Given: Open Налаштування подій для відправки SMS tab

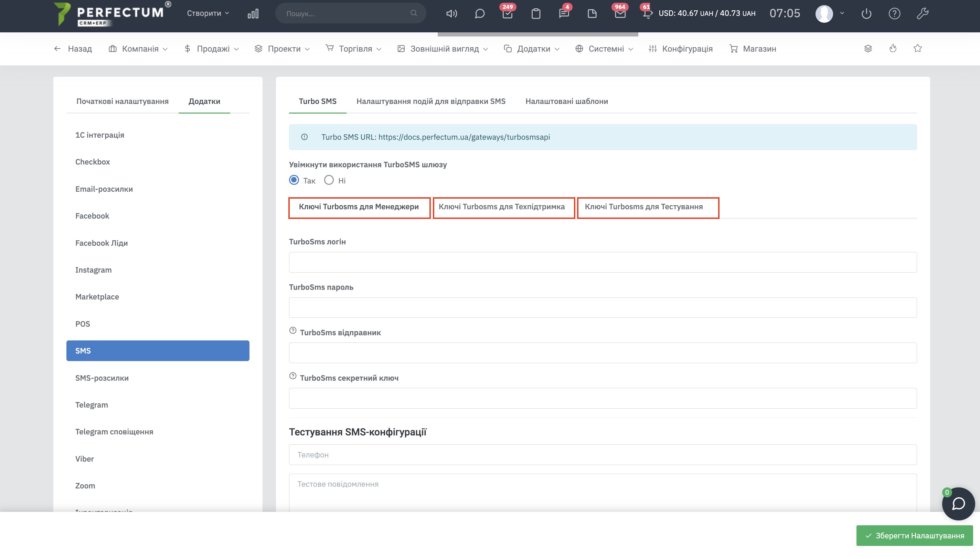Looking at the screenshot, I should point(431,101).
